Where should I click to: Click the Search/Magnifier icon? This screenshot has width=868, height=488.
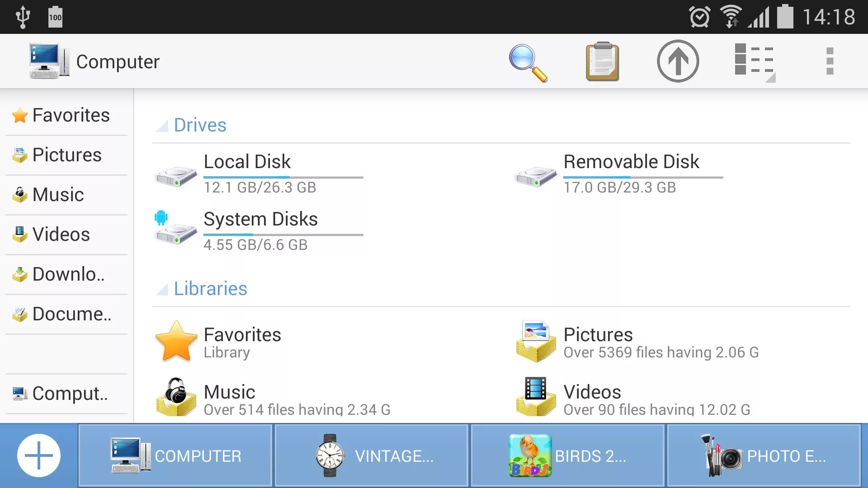click(x=528, y=61)
